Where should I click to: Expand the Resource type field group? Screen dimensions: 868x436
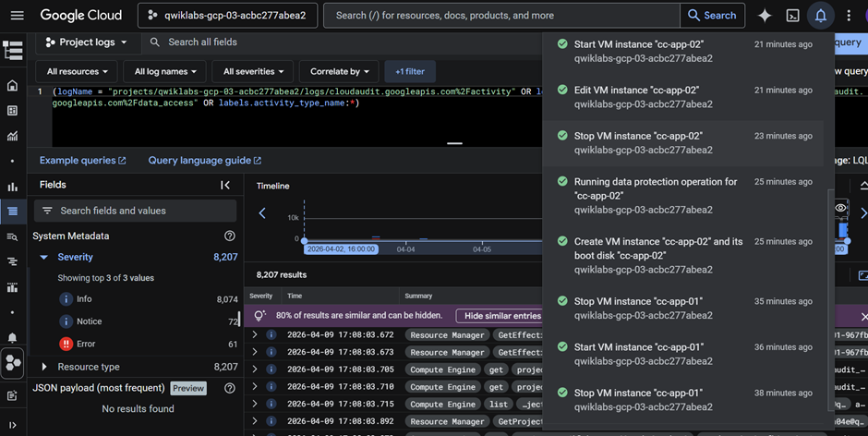[43, 367]
